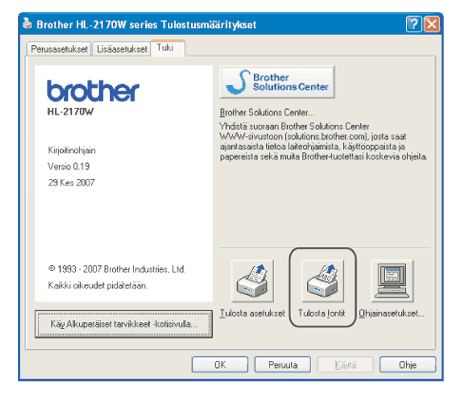Cancel with the Peruuta button
Image resolution: width=450 pixels, height=396 pixels.
(x=283, y=365)
